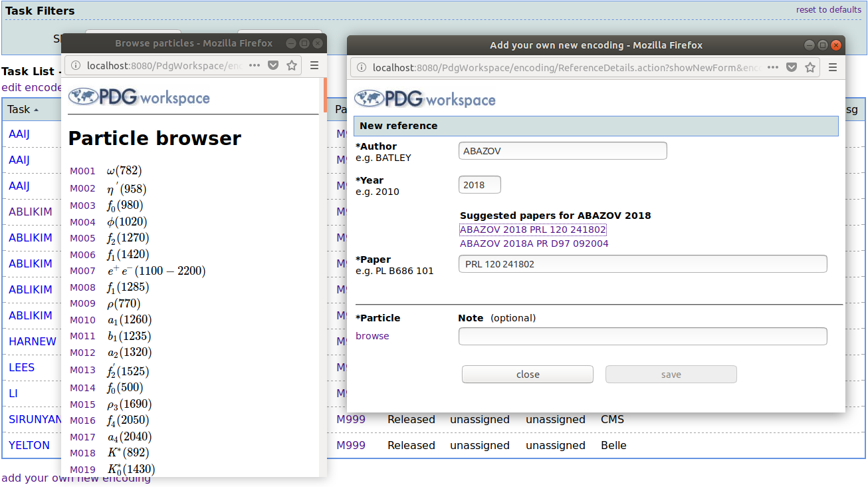Select suggested paper ABAZOV 2018A PR D97 092004
868x487 pixels.
(534, 243)
